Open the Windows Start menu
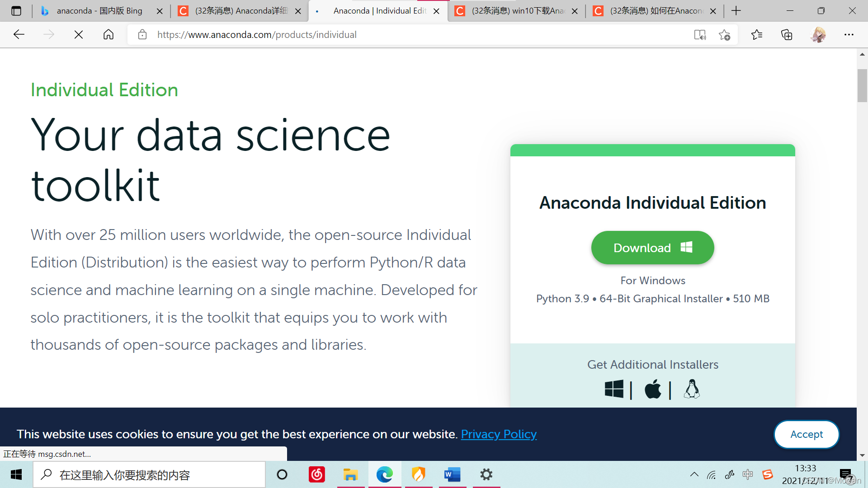The image size is (868, 488). (16, 474)
